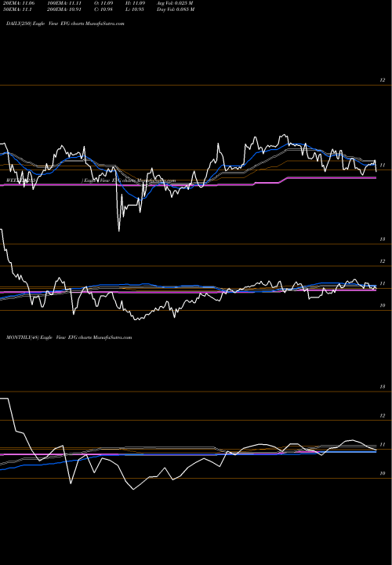Viewport: 392px width, 565px height.
Task: Click the 10 axis label on monthly chart
Action: coord(383,473)
